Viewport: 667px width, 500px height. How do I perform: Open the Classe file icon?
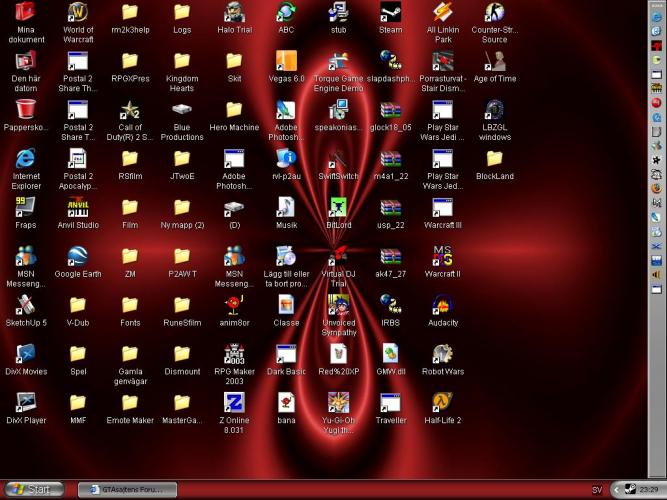pos(286,305)
